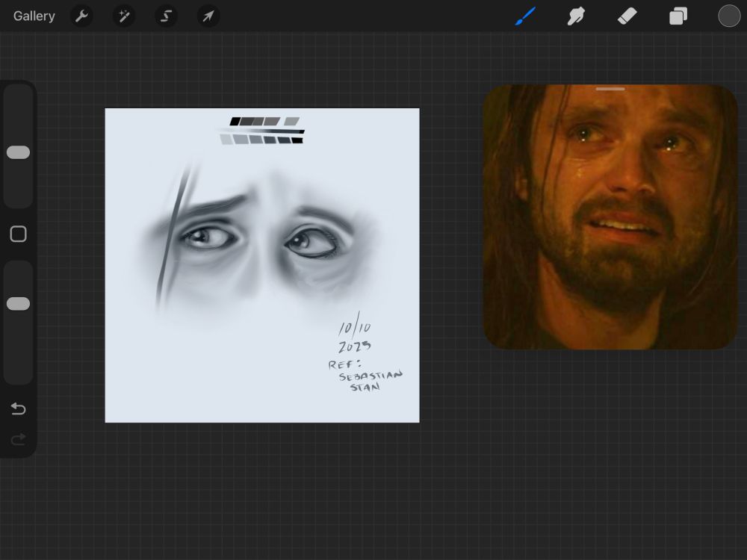Open the Actions wrench menu
Image resolution: width=747 pixels, height=560 pixels.
coord(81,16)
